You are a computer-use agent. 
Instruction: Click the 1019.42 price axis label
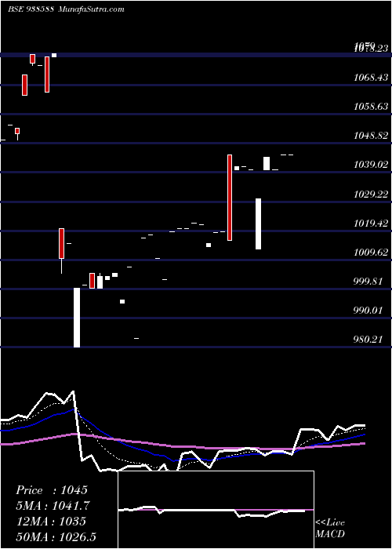tap(371, 223)
